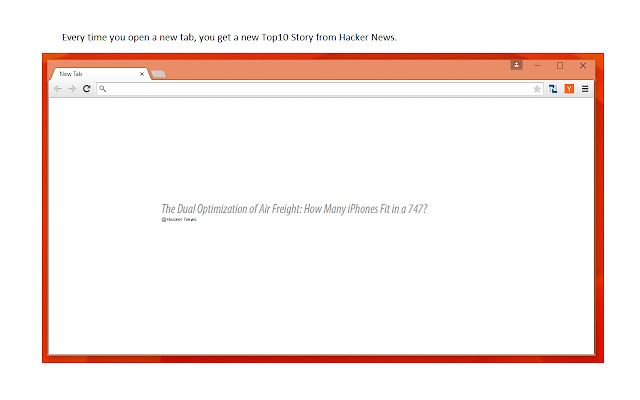Go back using the back arrow
This screenshot has height=400, width=640.
click(58, 89)
